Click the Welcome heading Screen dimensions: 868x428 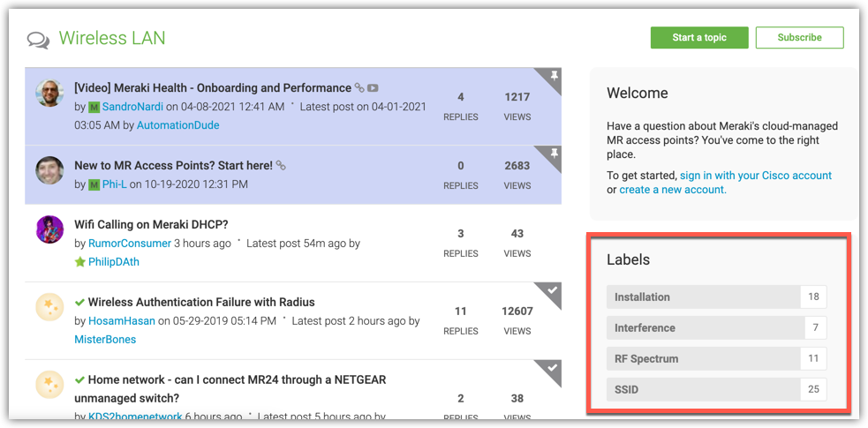point(638,93)
